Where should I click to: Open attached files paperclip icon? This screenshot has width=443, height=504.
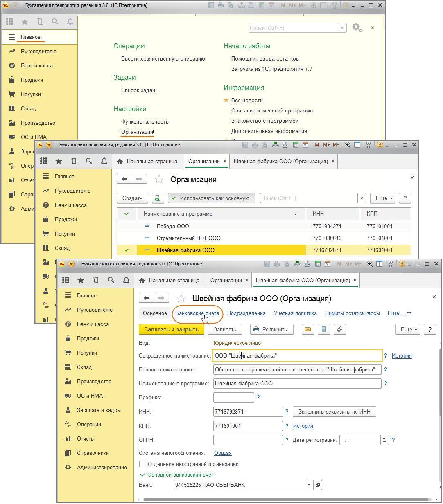click(340, 329)
